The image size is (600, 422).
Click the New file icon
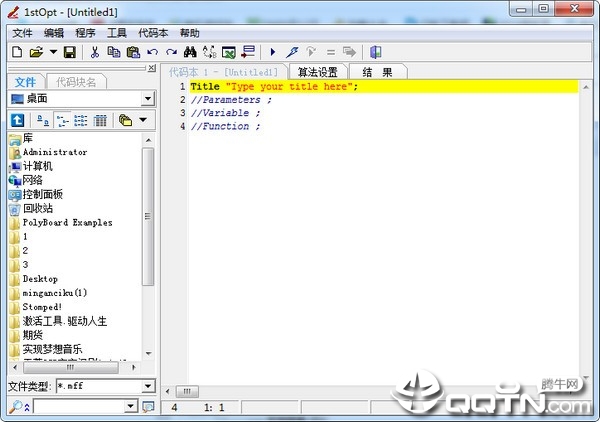coord(17,52)
